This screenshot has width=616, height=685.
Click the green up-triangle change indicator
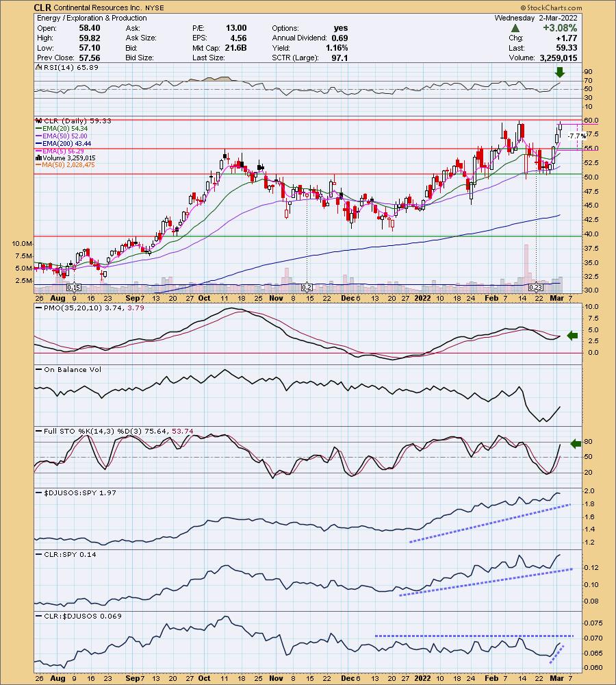515,28
